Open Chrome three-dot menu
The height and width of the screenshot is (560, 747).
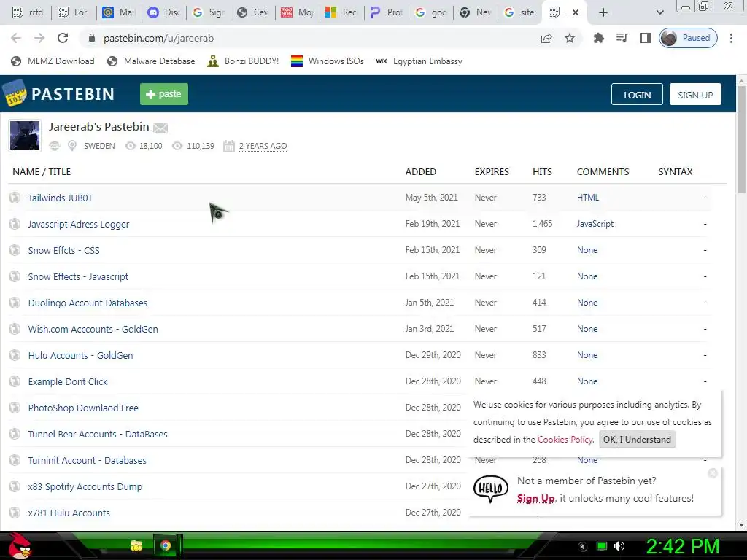[x=731, y=38]
